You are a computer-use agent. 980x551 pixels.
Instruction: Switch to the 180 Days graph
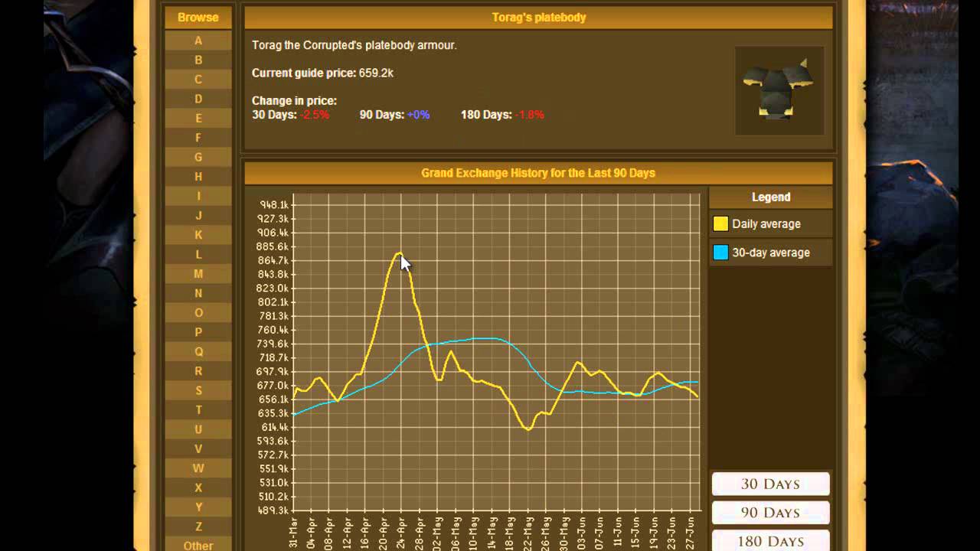pyautogui.click(x=770, y=540)
